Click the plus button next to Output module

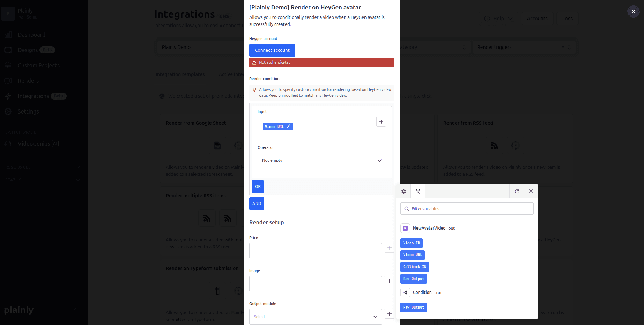point(390,314)
